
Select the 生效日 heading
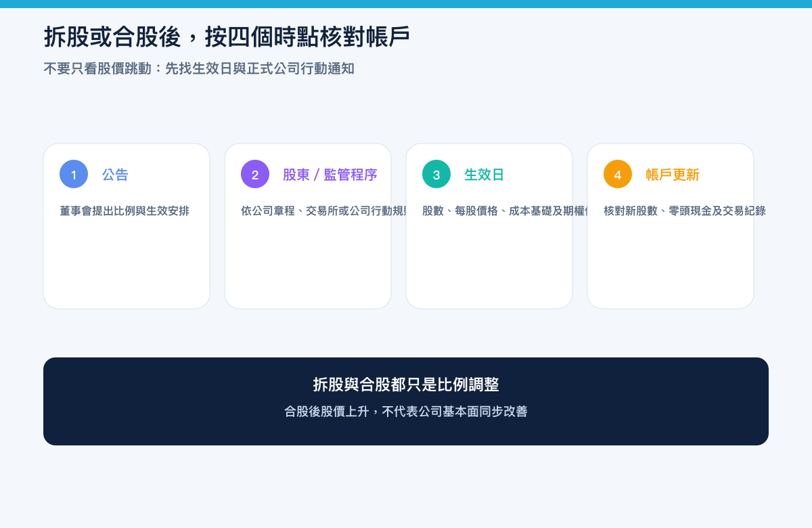484,175
